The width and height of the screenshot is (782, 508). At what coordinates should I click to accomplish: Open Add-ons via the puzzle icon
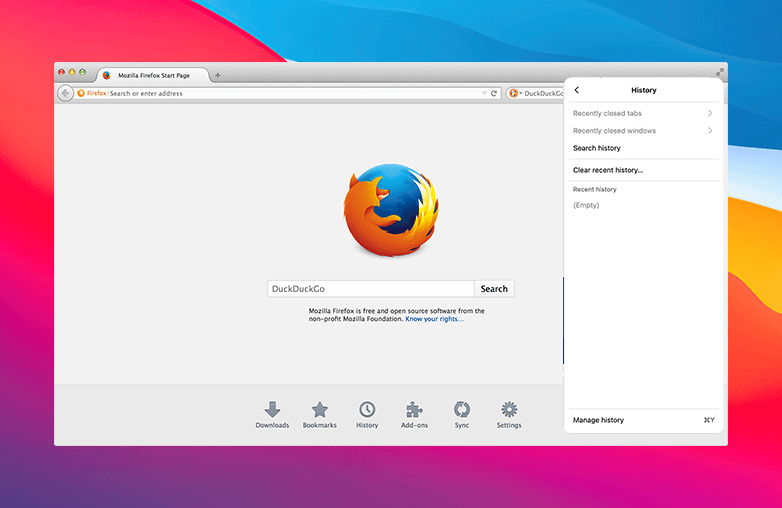tap(414, 409)
